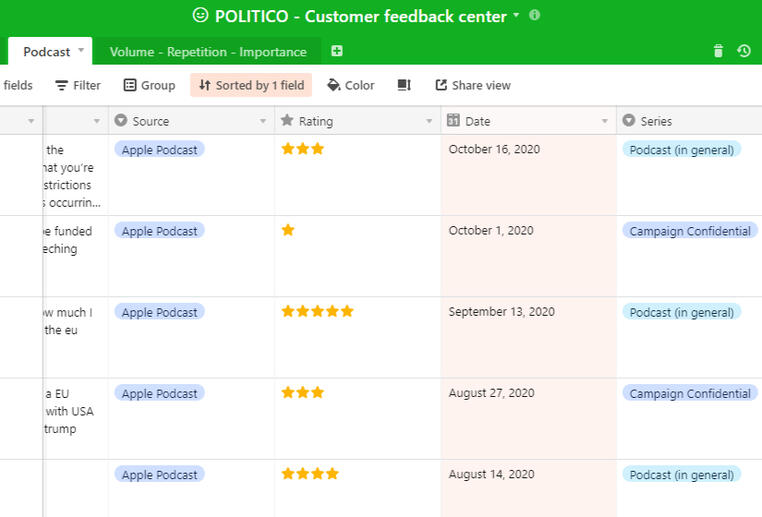Click Apple Podcast tag in August 27 row
Image resolution: width=762 pixels, height=517 pixels.
pyautogui.click(x=159, y=393)
